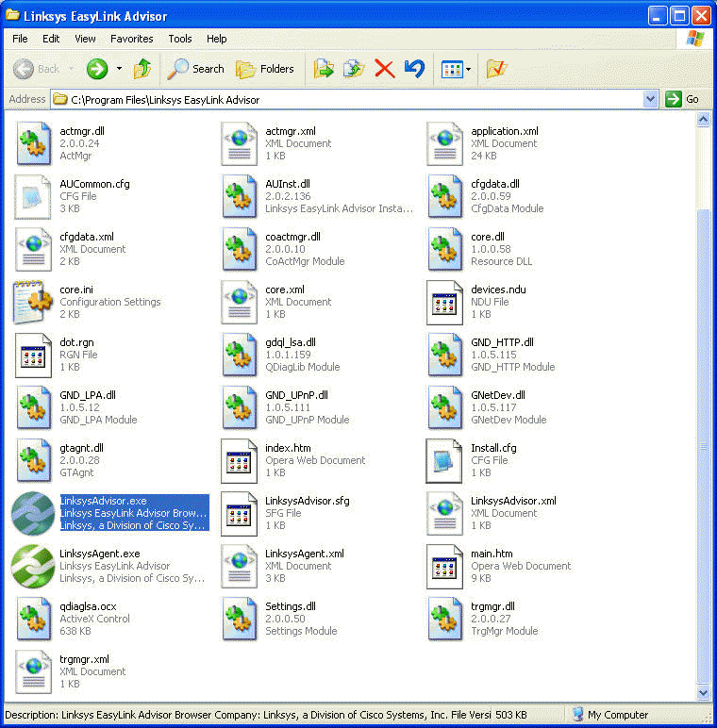Click the Search button in toolbar
Image resolution: width=717 pixels, height=728 pixels.
196,69
